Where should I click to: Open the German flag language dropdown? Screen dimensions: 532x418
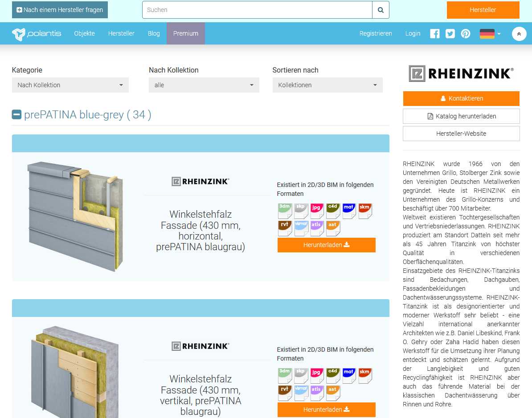490,34
